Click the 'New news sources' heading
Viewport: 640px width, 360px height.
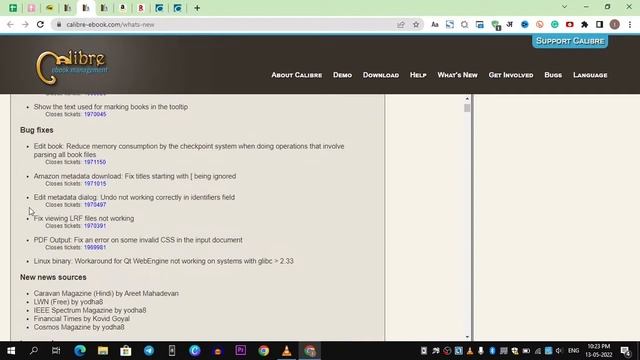pos(53,277)
